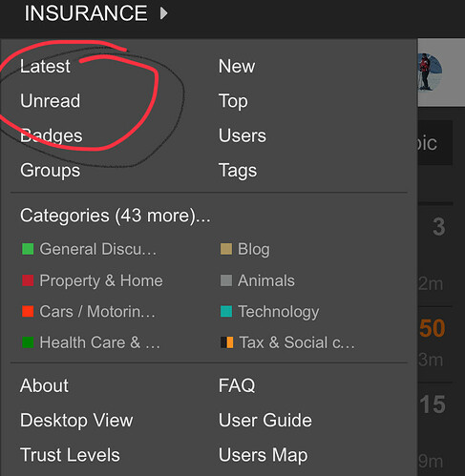
Task: Switch to Desktop View
Action: click(76, 421)
